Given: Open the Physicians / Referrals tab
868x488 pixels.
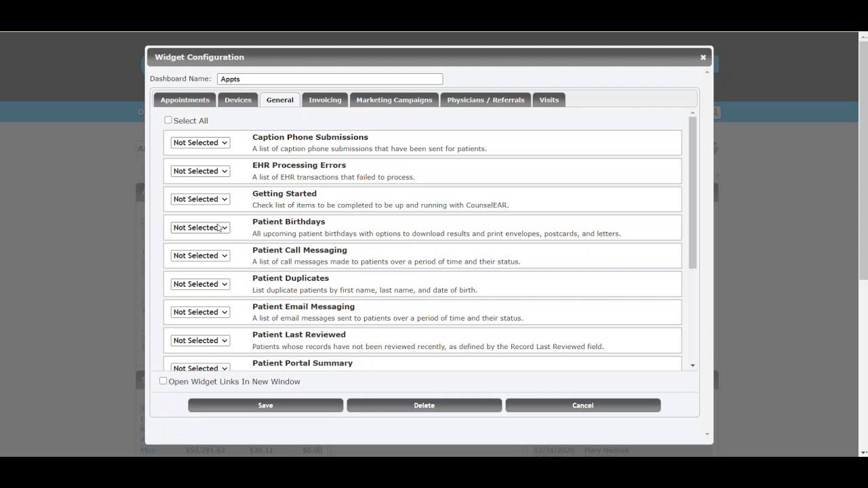Looking at the screenshot, I should click(486, 100).
